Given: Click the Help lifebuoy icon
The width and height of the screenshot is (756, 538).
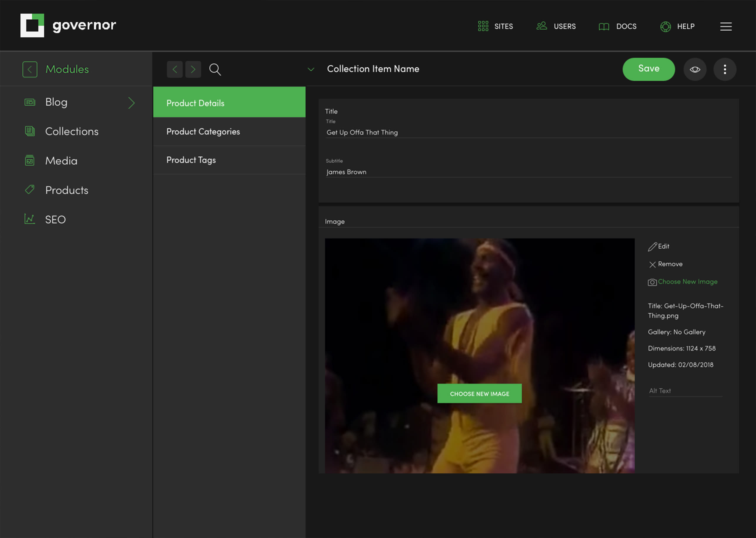Looking at the screenshot, I should point(665,27).
